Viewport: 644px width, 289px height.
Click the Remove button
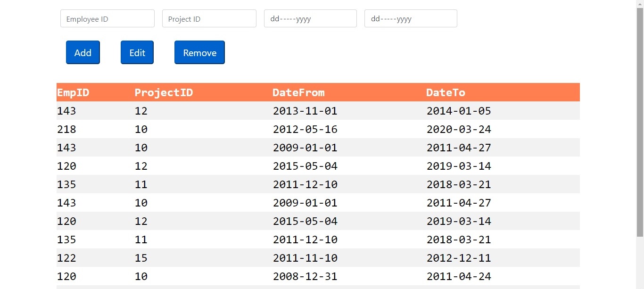coord(199,52)
